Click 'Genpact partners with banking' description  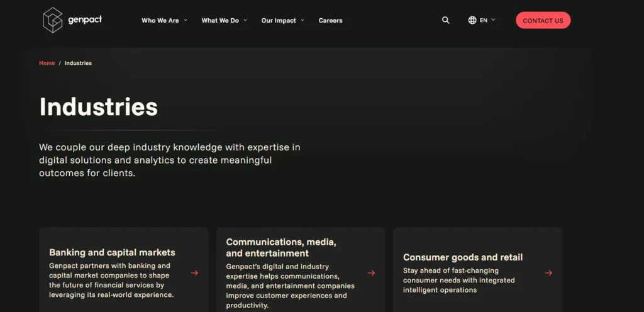[111, 281]
